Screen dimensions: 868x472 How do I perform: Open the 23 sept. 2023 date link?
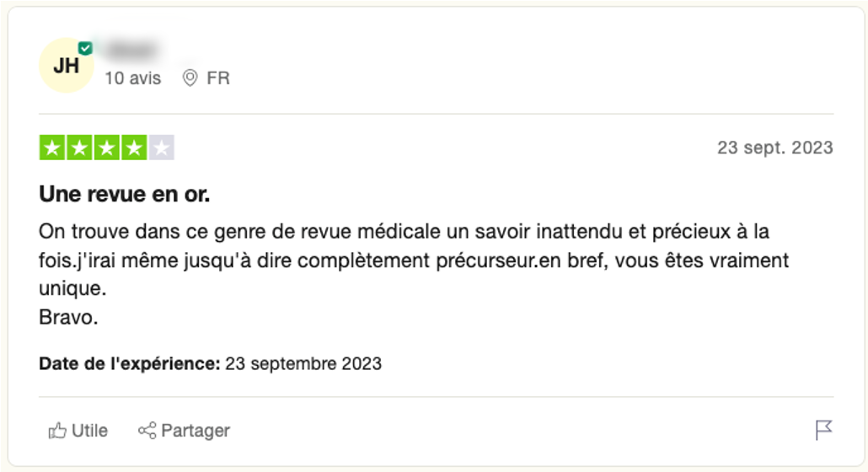pyautogui.click(x=774, y=148)
